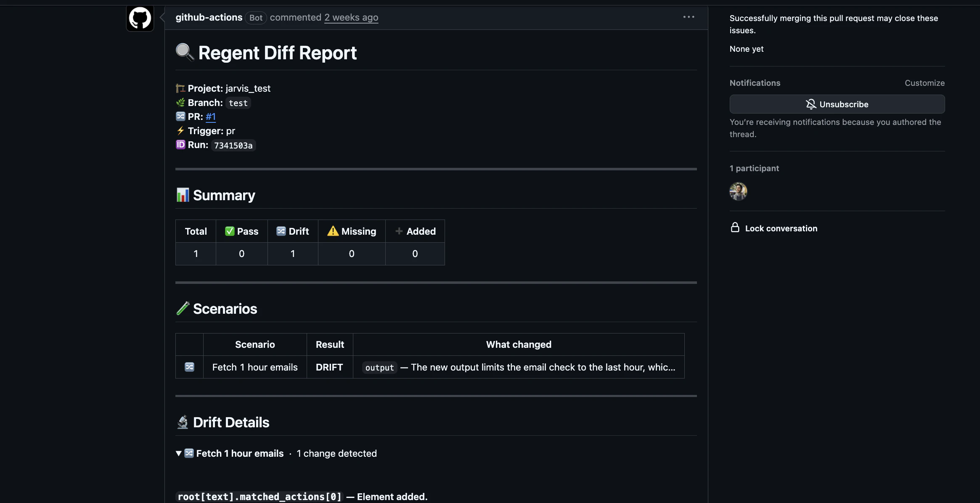Toggle notifications off with the Unsubscribe button

(837, 104)
